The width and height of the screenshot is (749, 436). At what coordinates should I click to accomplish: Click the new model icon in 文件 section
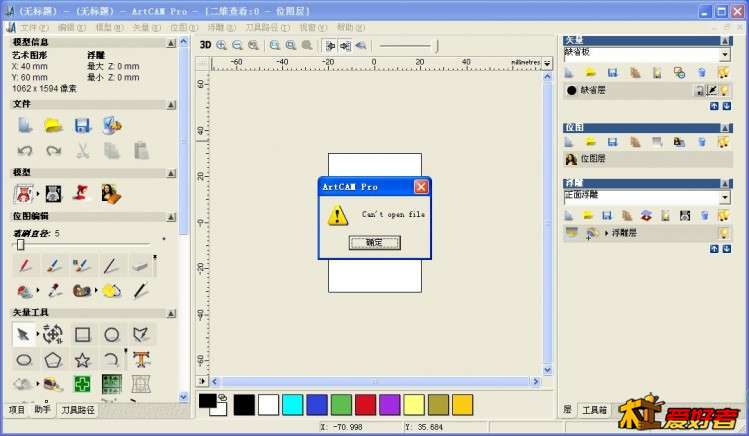click(x=25, y=125)
